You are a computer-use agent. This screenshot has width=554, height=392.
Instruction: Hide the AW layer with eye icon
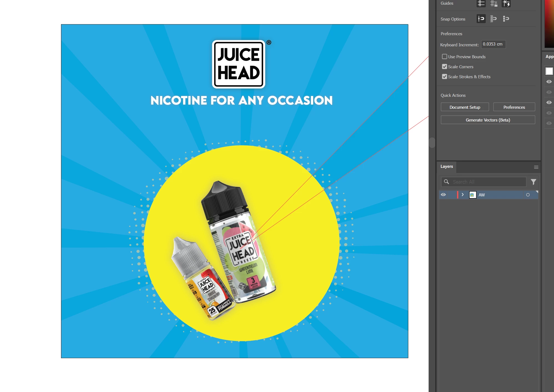[443, 195]
